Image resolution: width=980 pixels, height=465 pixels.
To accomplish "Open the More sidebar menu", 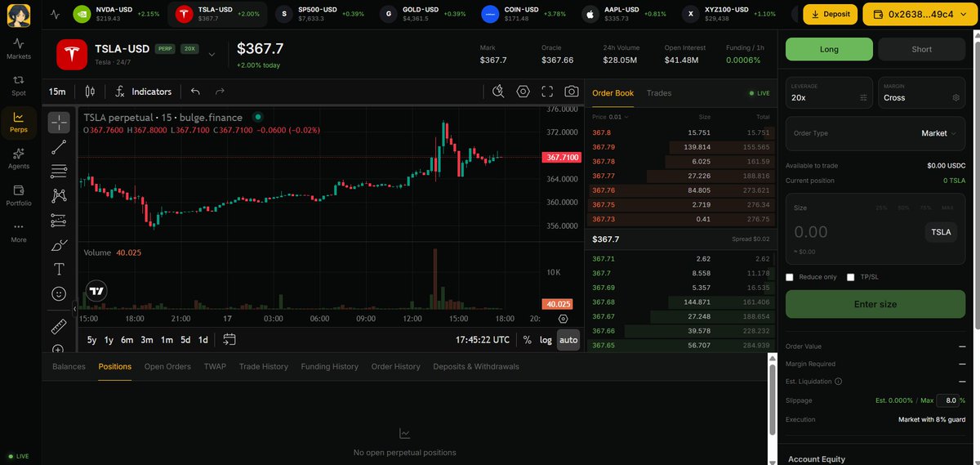I will point(18,232).
